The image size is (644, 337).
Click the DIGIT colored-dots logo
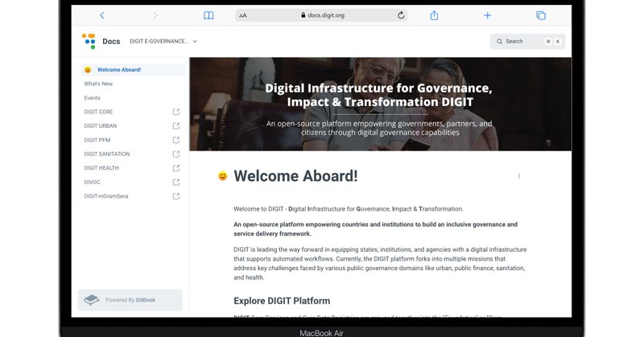click(x=89, y=41)
